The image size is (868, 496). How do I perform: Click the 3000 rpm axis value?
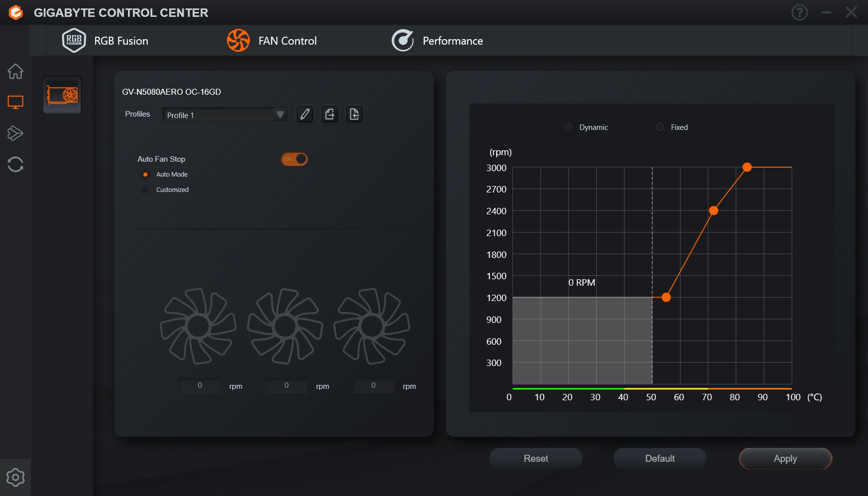pyautogui.click(x=496, y=168)
